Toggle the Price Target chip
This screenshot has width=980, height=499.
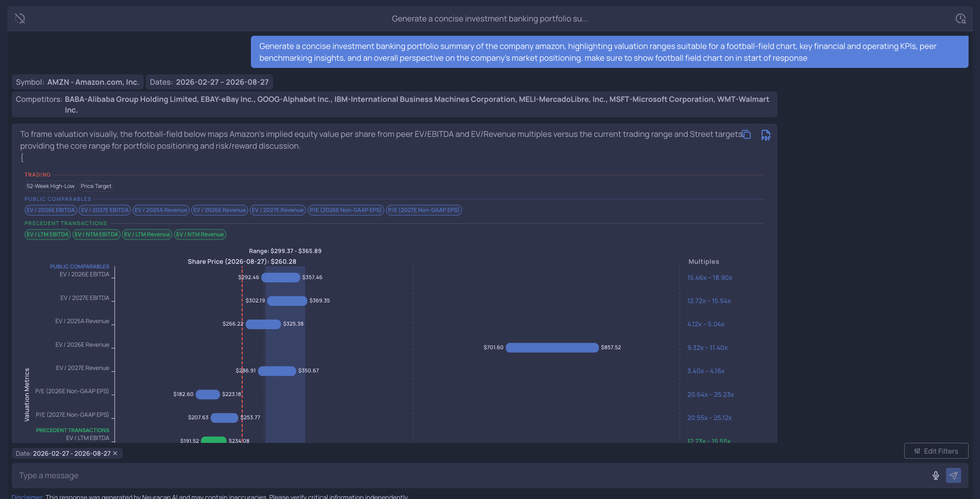96,186
